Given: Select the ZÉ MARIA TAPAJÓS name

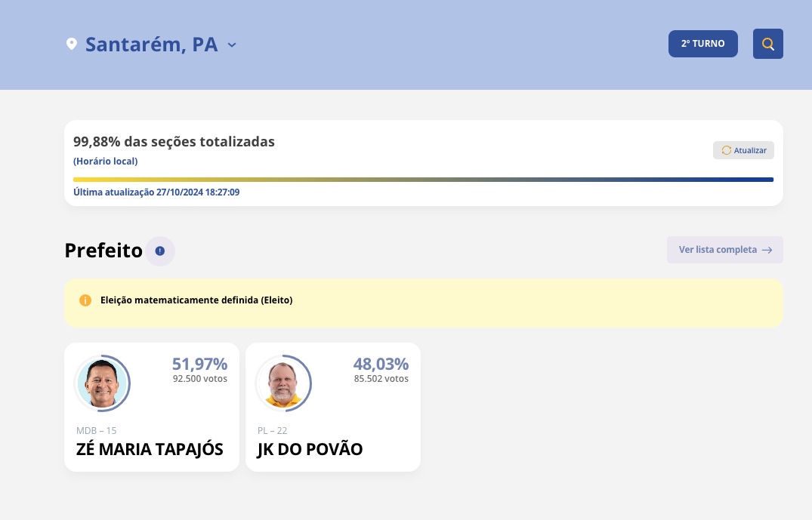Looking at the screenshot, I should click(150, 449).
